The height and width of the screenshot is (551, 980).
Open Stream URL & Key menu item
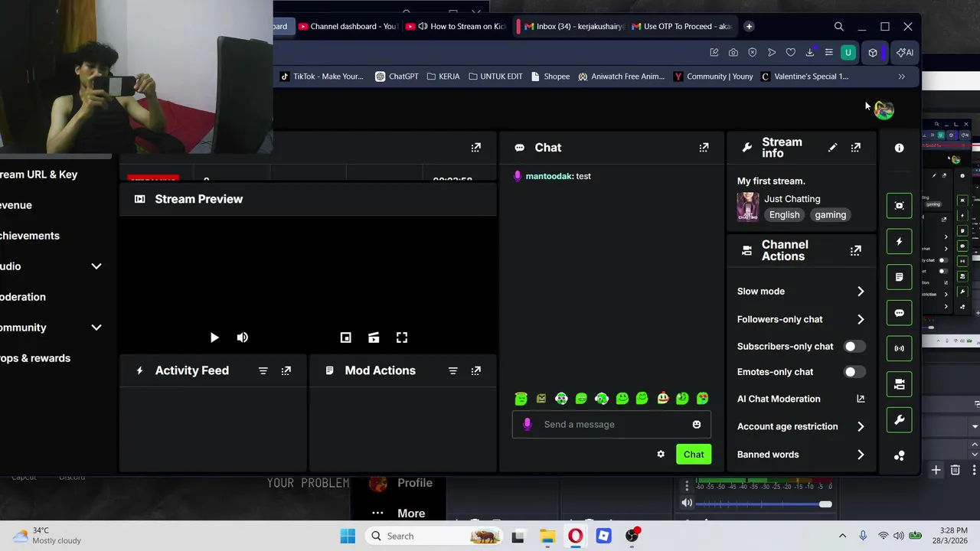[38, 174]
